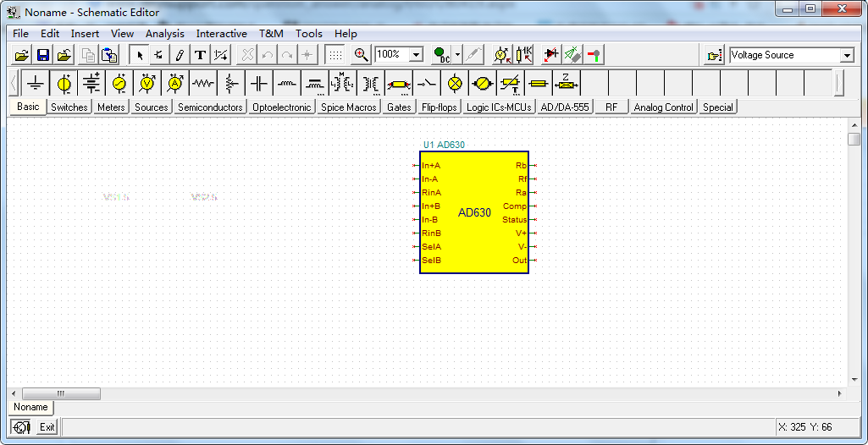
Task: Open the Insert menu
Action: pos(85,34)
